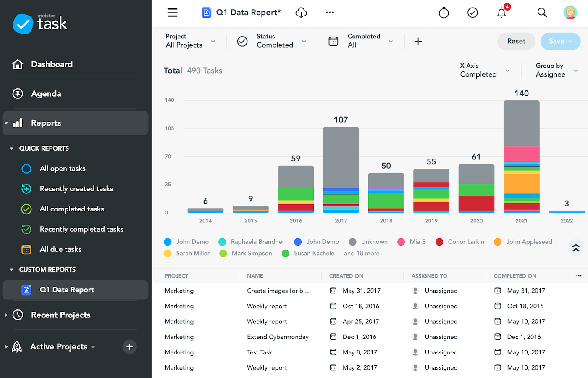588x378 pixels.
Task: Click the calendar icon on the Completed filter
Action: click(x=333, y=41)
